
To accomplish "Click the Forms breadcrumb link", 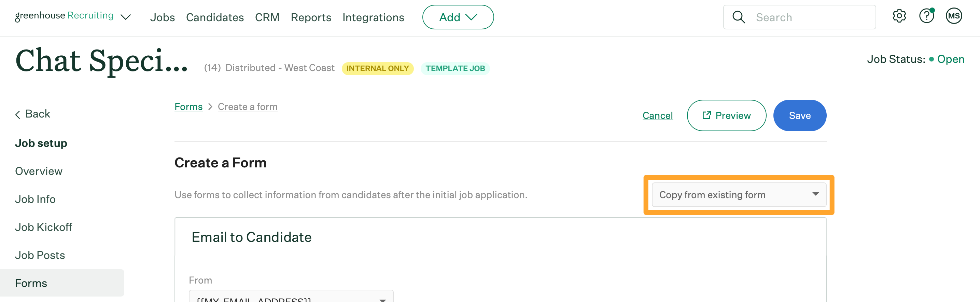I will [x=188, y=107].
